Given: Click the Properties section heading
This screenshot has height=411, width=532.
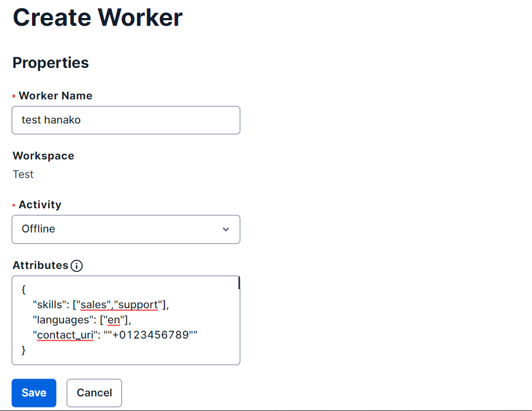Looking at the screenshot, I should (51, 63).
